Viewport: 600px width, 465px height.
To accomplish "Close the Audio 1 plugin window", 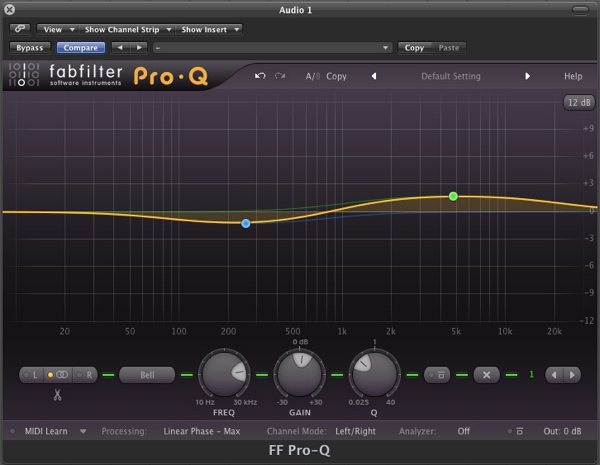I will point(10,9).
